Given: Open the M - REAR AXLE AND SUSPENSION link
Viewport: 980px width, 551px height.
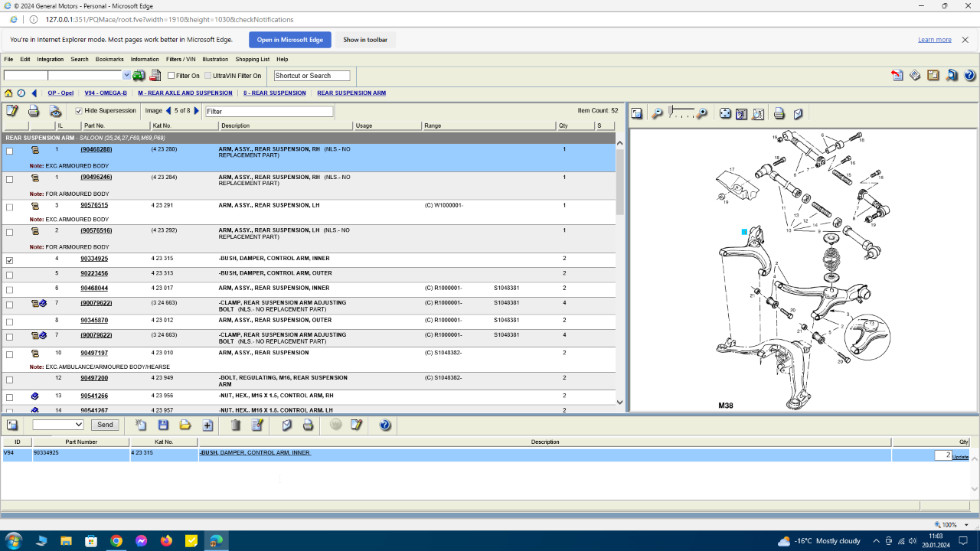Looking at the screenshot, I should 185,93.
